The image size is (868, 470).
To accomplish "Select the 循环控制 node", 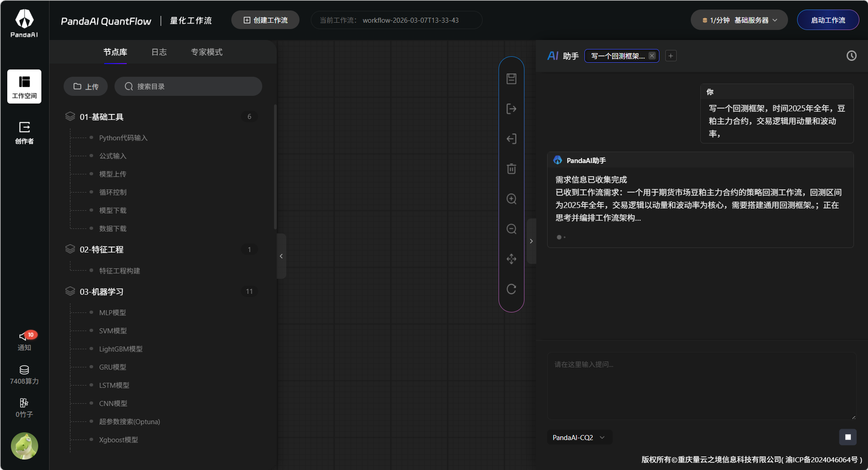I will coord(113,192).
